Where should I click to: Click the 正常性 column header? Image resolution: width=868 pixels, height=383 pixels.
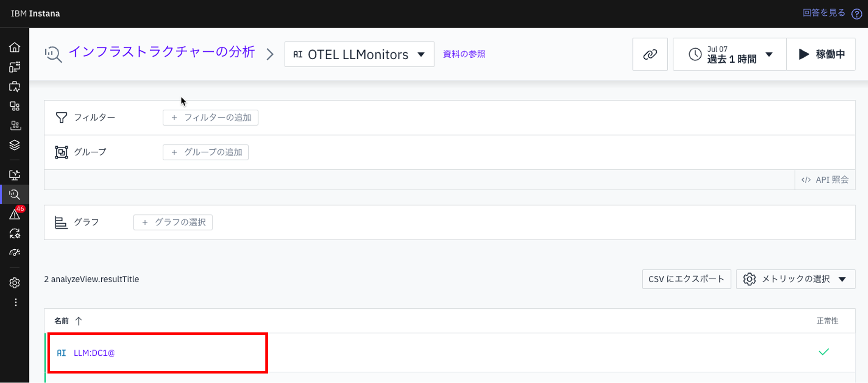pos(827,321)
